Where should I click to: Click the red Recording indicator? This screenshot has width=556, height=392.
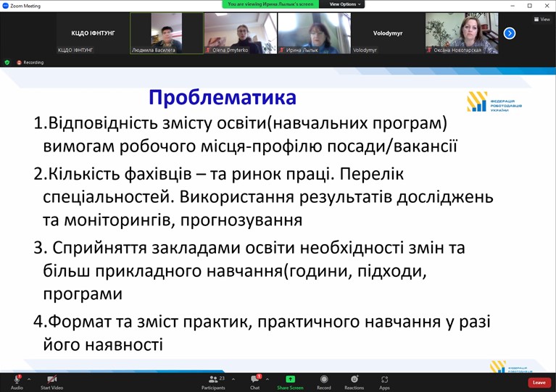(30, 62)
